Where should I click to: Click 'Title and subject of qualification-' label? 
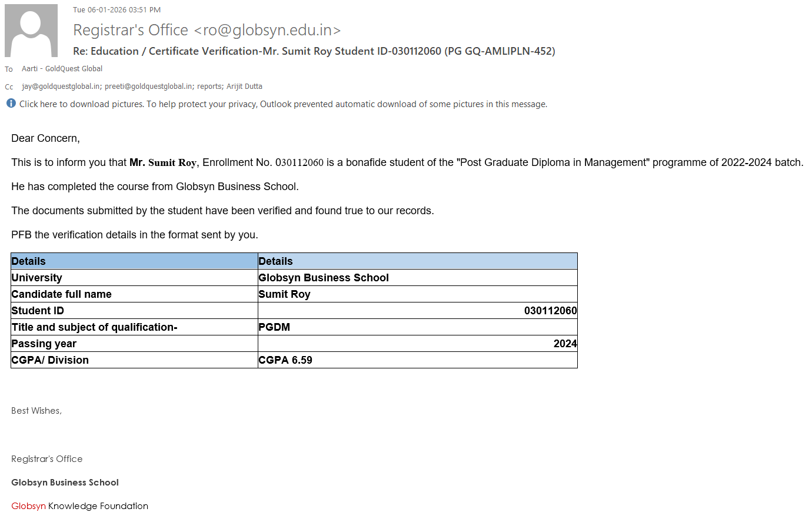click(x=94, y=327)
